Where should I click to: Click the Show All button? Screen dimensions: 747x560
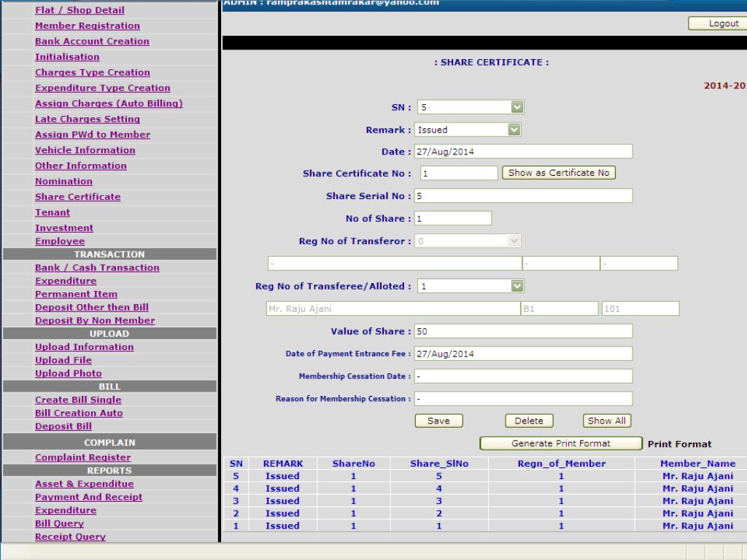606,421
